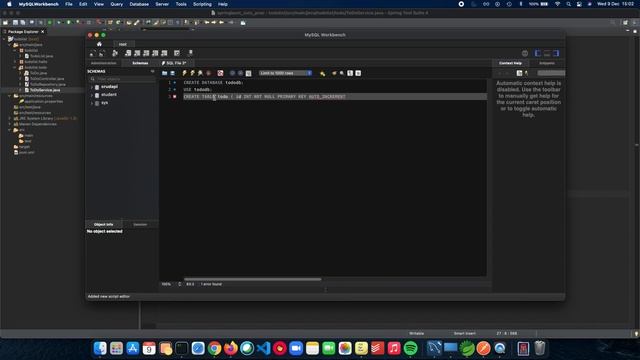640x360 pixels.
Task: Create a new function icon
Action: tap(164, 53)
